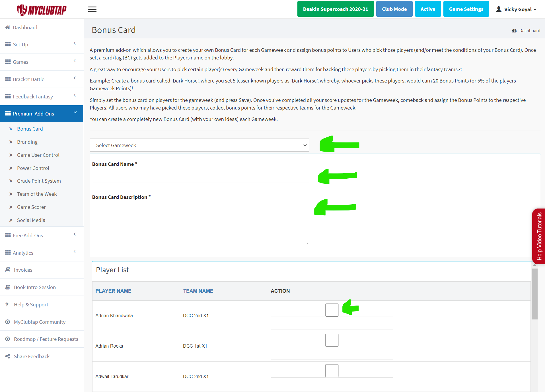The width and height of the screenshot is (545, 392).
Task: Click the double-arrow icon next to Social Media
Action: 11,220
